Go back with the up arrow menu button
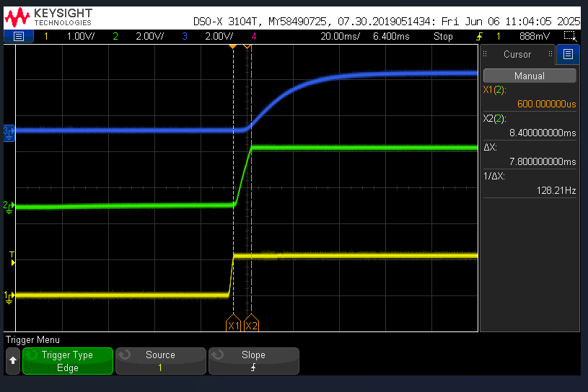Viewport: 588px width, 392px height. (13, 361)
